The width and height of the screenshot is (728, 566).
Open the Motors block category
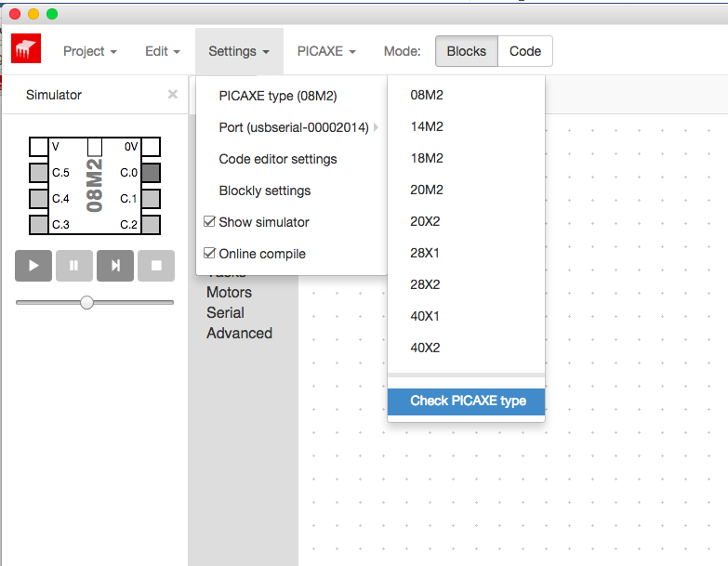point(230,292)
